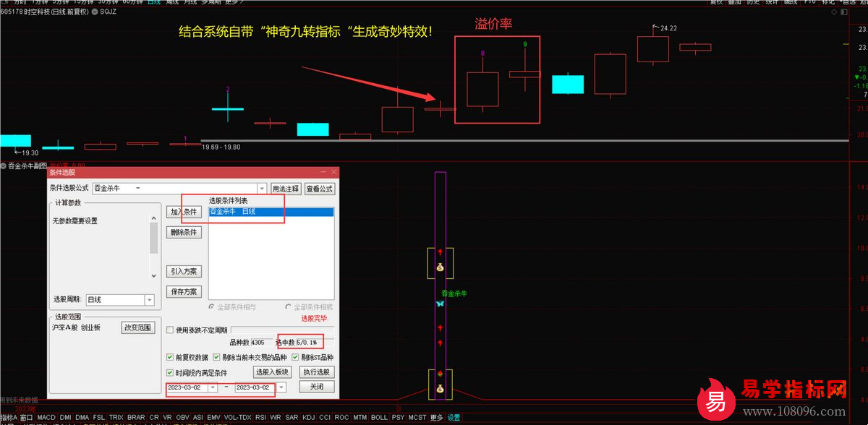Image resolution: width=868 pixels, height=425 pixels.
Task: Select the BOLL indicator tab
Action: (379, 418)
